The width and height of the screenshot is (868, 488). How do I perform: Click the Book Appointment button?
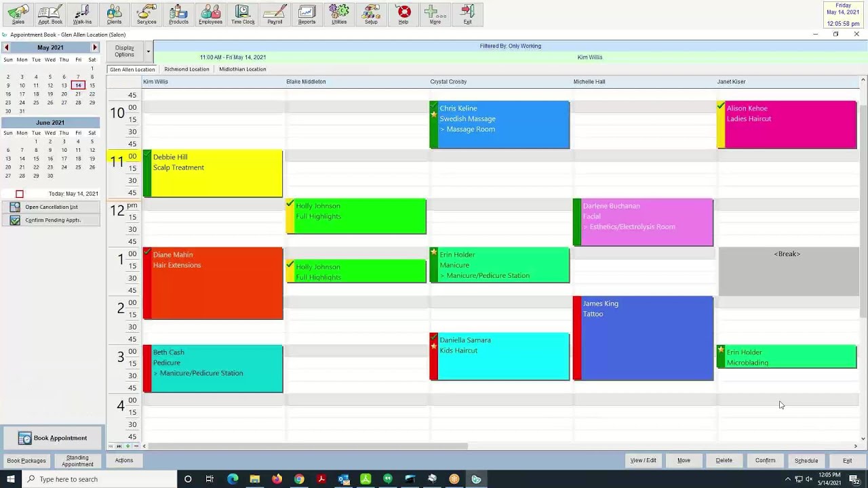click(x=52, y=438)
